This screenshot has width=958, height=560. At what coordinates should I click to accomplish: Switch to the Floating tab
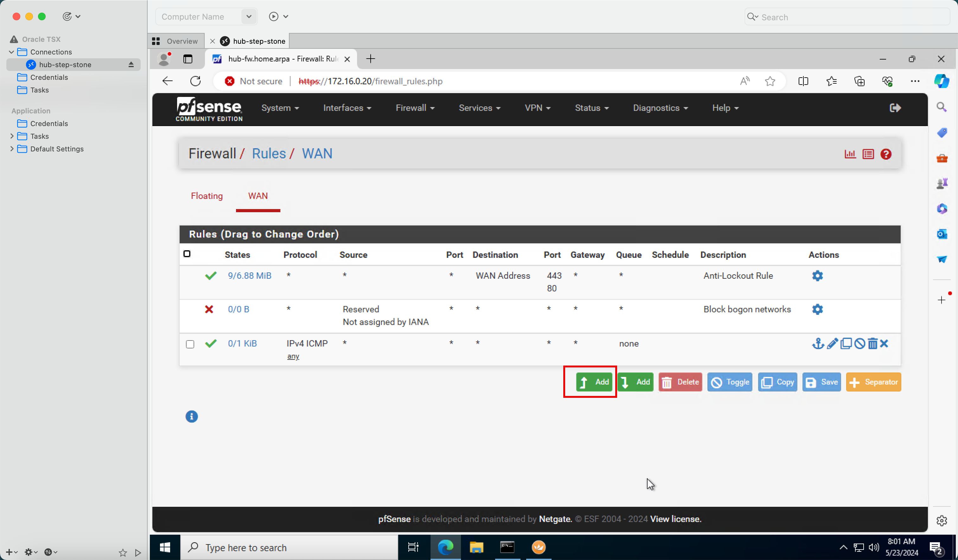click(207, 196)
